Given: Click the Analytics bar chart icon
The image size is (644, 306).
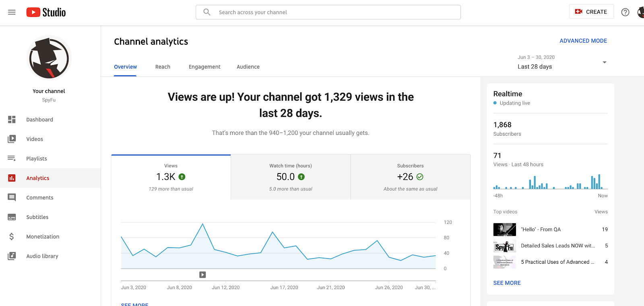Looking at the screenshot, I should click(x=12, y=178).
